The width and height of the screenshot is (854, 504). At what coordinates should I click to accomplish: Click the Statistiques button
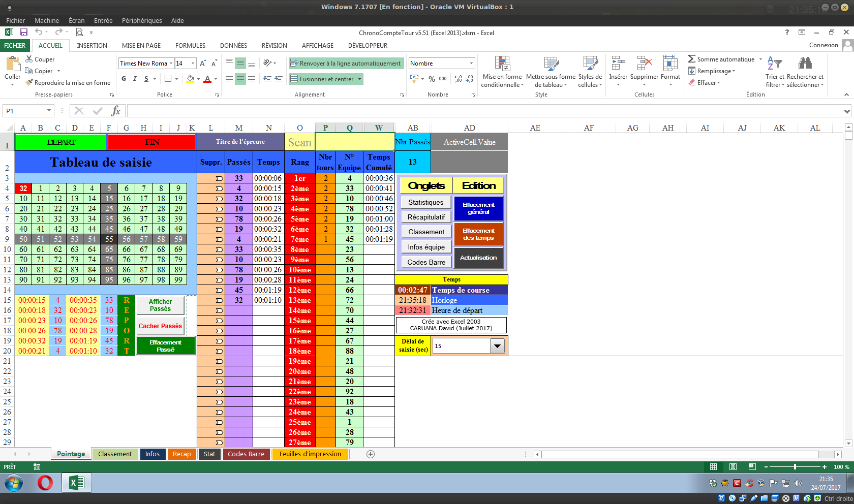click(425, 202)
